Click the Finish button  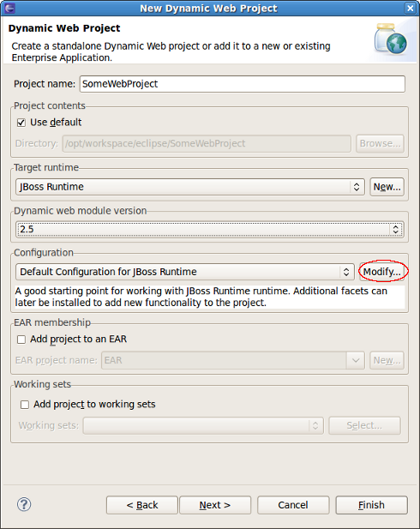(x=371, y=505)
